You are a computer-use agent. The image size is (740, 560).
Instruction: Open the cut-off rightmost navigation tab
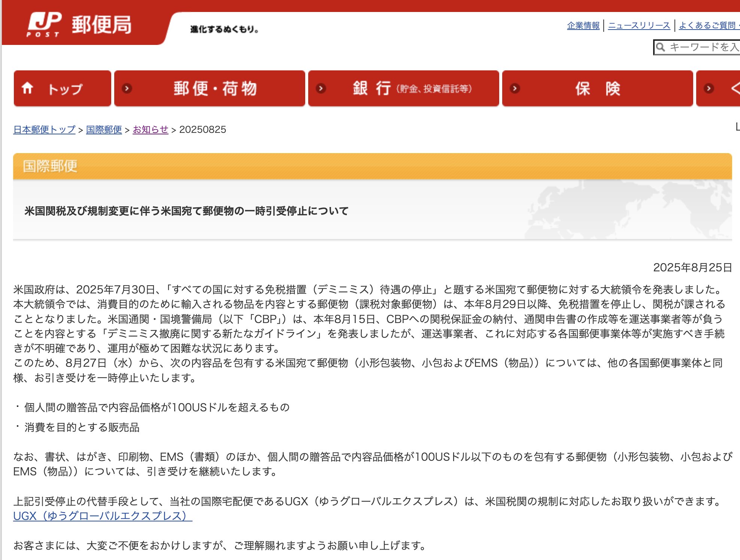[x=718, y=89]
